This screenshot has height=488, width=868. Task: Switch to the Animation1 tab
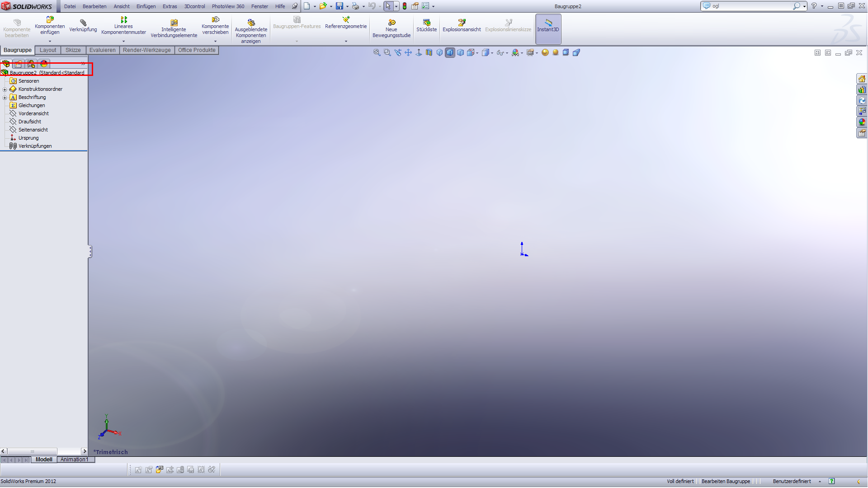(75, 460)
